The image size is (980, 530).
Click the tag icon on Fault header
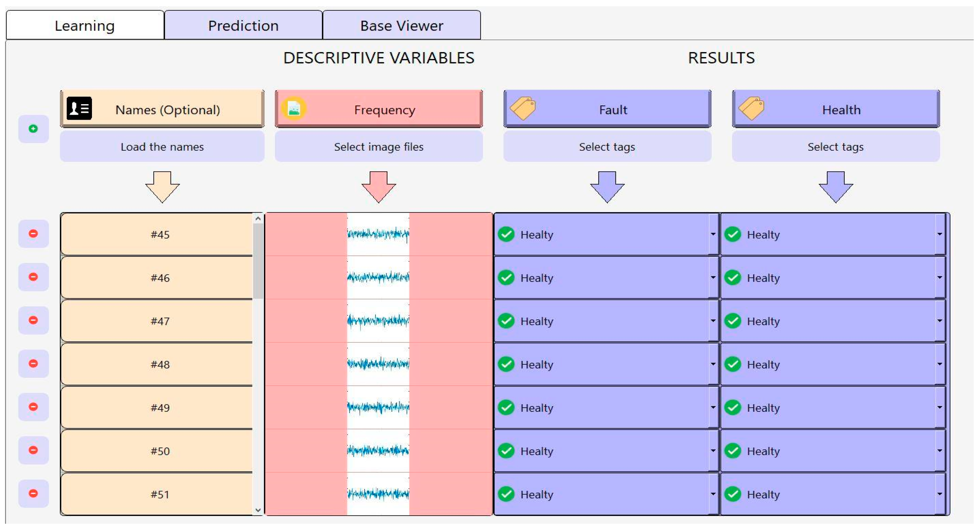(x=523, y=108)
